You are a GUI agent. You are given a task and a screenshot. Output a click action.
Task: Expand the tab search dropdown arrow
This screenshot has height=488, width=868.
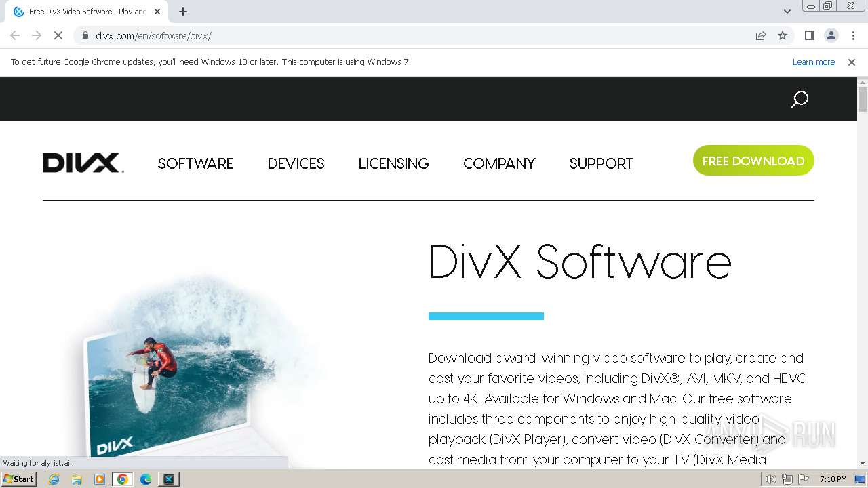[787, 12]
